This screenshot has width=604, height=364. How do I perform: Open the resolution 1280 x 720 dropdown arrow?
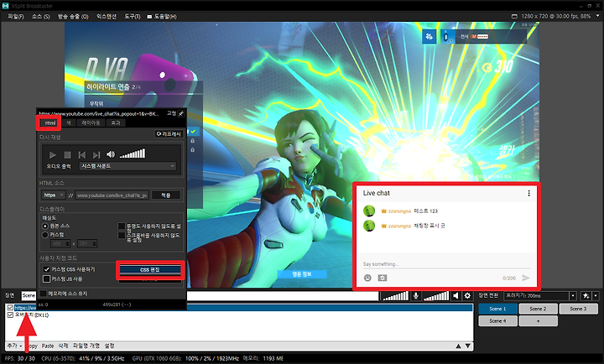point(598,16)
